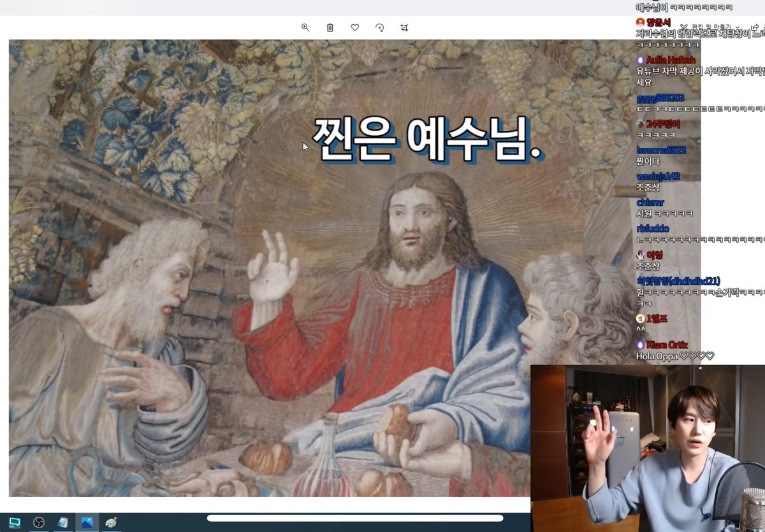The height and width of the screenshot is (532, 765).
Task: Open the 편집 및 만들기 dropdown menu
Action: pos(710,27)
